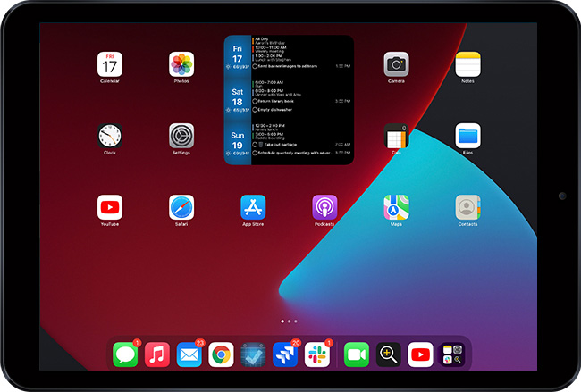
Task: Check off 'Take out garbage' task
Action: click(255, 145)
